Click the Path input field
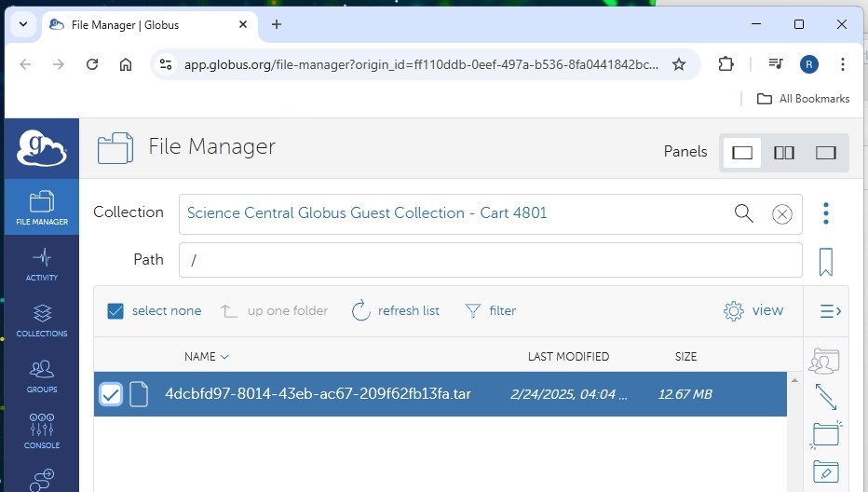 pos(491,260)
